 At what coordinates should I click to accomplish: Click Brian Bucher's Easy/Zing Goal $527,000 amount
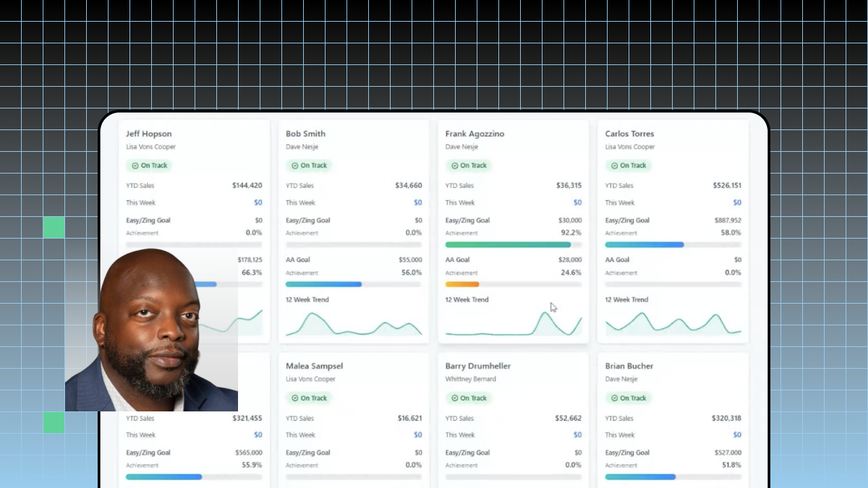pos(728,453)
